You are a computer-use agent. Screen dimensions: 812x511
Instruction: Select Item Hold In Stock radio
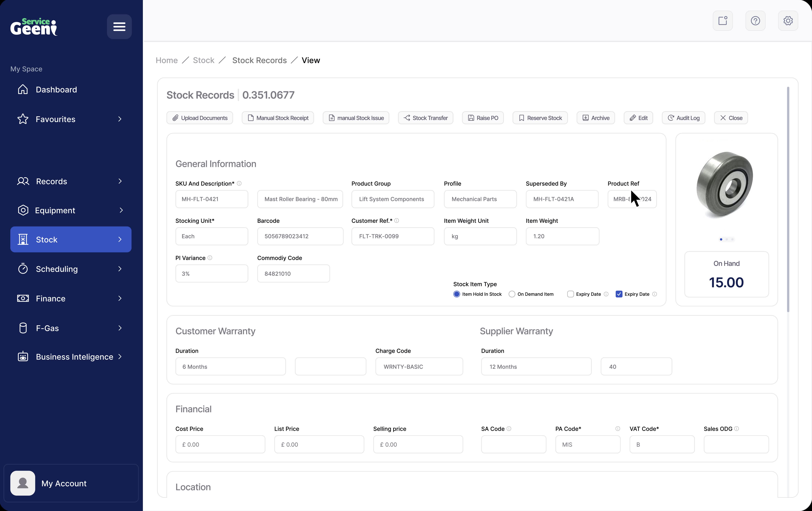(457, 294)
